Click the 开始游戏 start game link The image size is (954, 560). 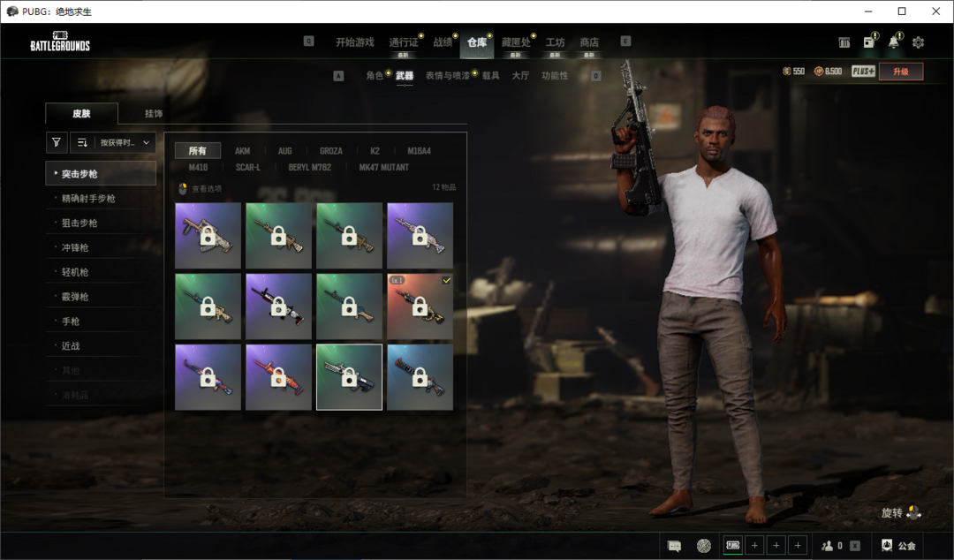(x=354, y=42)
